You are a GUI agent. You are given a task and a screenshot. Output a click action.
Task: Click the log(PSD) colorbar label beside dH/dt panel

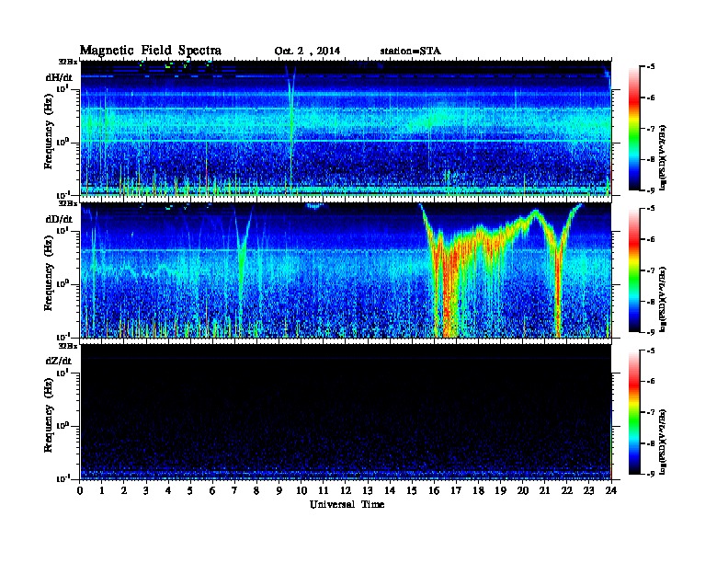(x=664, y=157)
